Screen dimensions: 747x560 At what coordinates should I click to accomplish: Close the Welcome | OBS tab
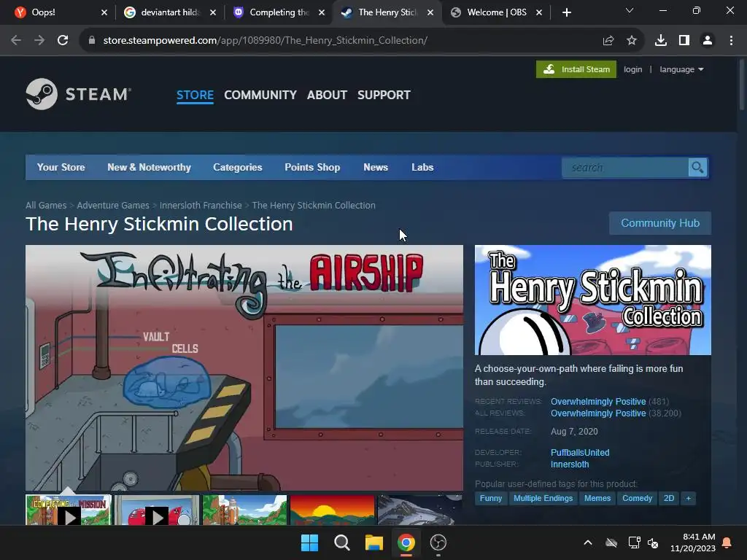[x=539, y=12]
